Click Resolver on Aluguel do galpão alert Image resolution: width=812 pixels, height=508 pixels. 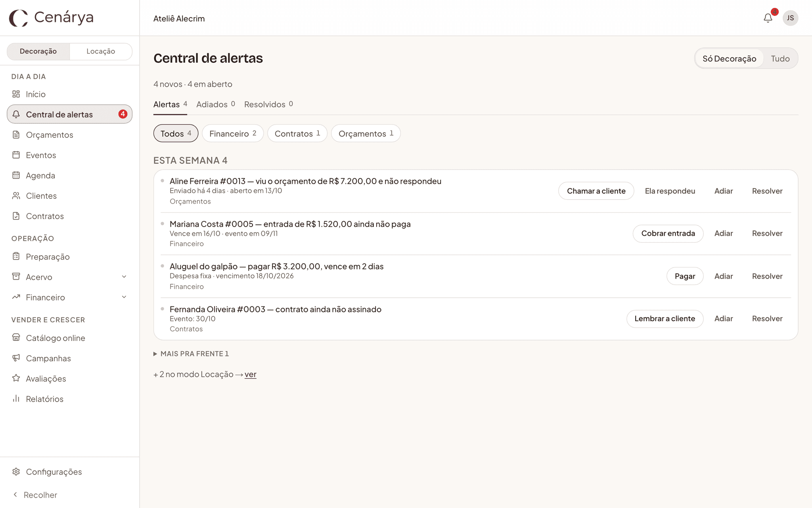click(x=767, y=276)
